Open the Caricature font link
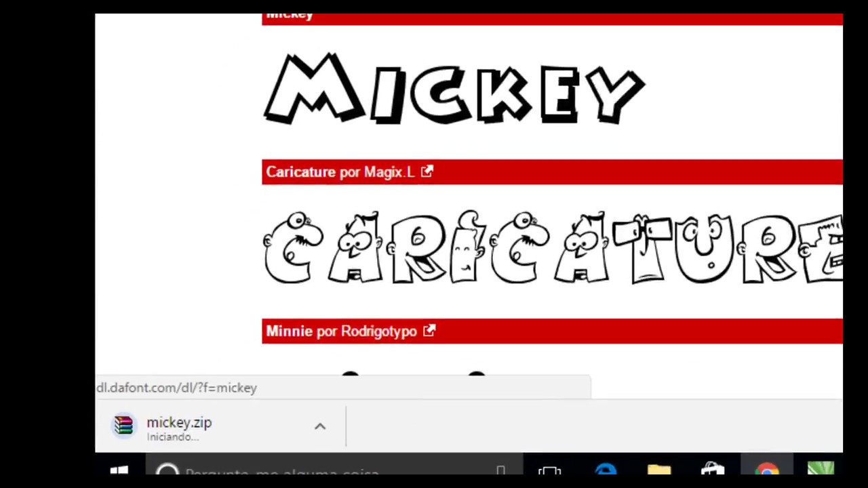Image resolution: width=868 pixels, height=488 pixels. pos(301,172)
